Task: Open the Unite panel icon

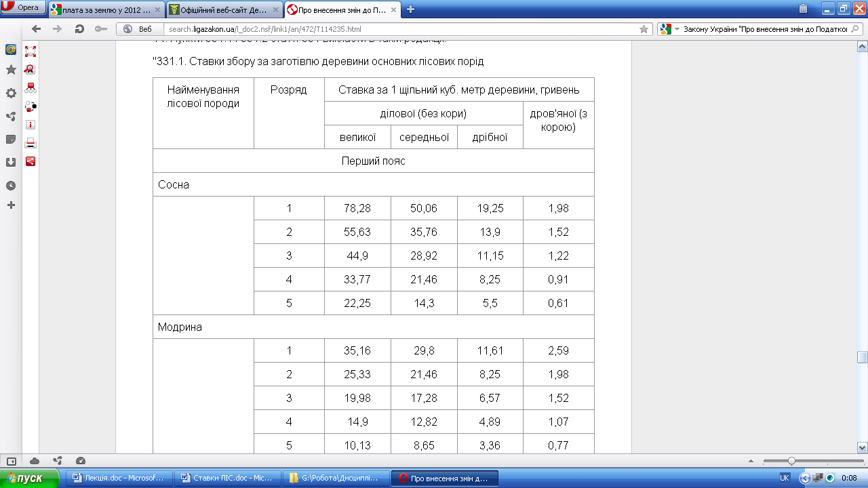Action: (x=11, y=117)
